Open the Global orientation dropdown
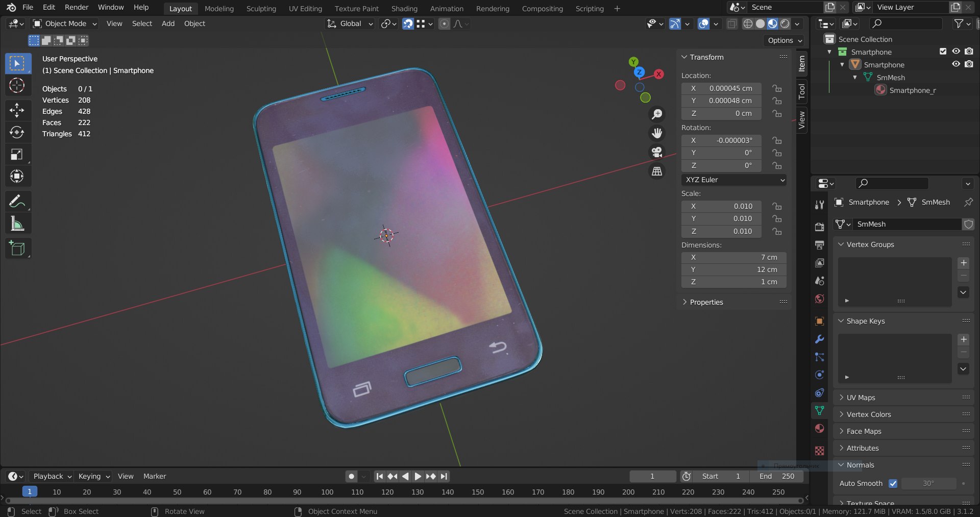 pos(350,23)
